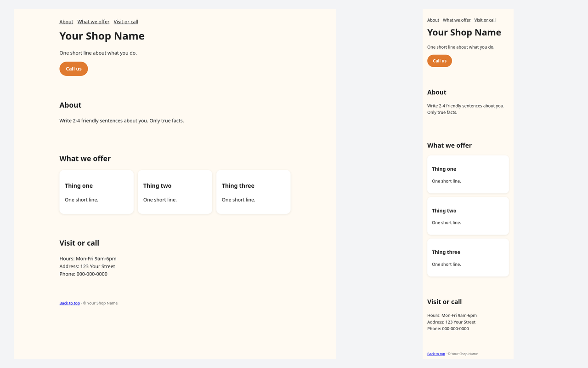Select the Thing three card in mobile preview
Viewport: 588px width, 368px height.
click(468, 258)
